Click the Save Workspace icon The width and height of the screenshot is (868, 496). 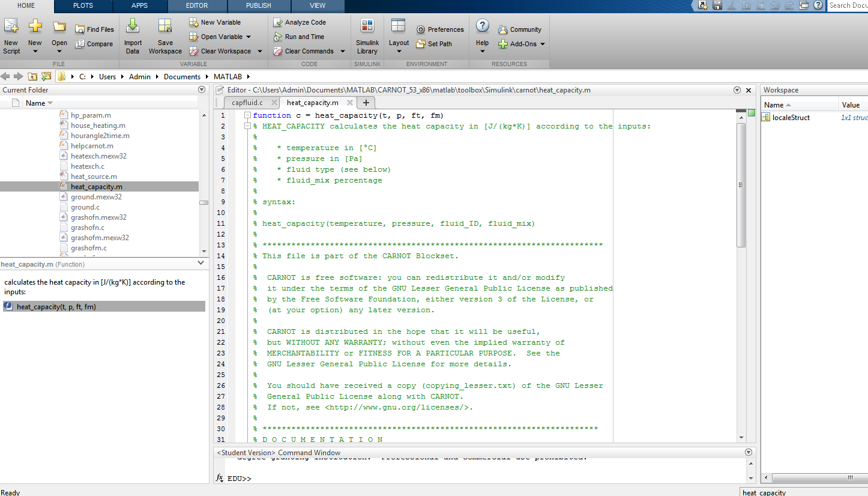pyautogui.click(x=165, y=27)
